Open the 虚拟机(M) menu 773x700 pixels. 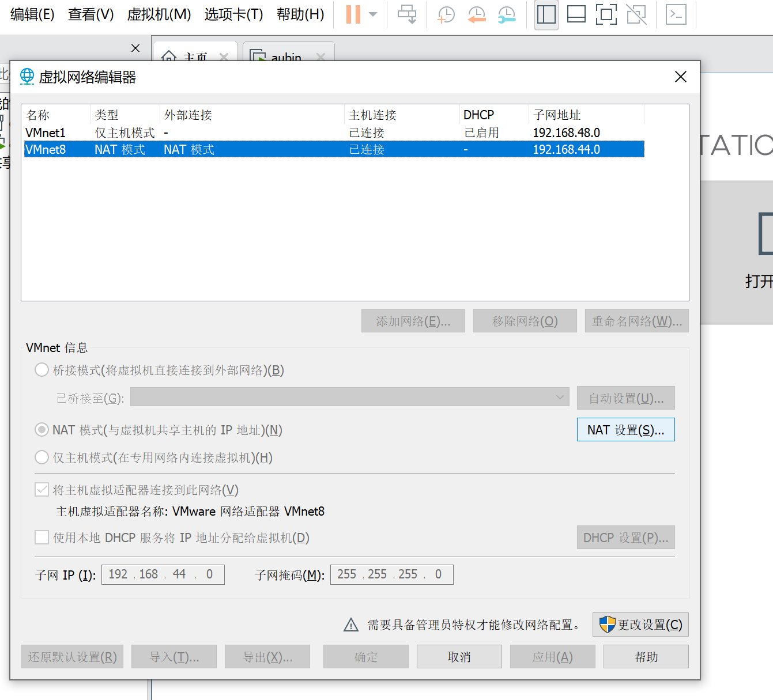click(159, 14)
